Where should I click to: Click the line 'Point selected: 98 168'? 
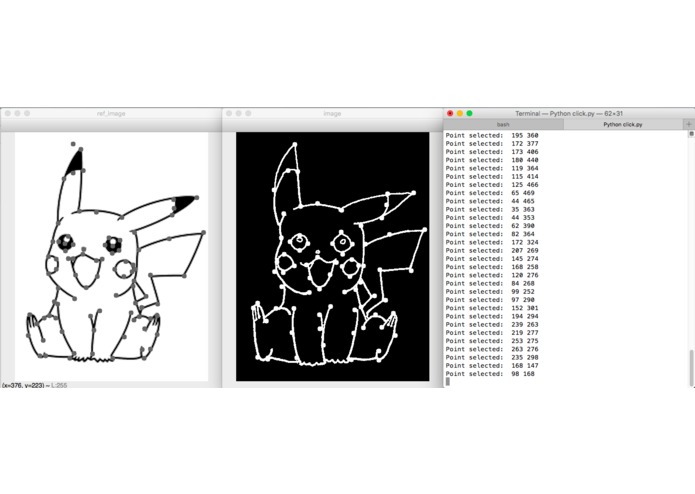(490, 374)
